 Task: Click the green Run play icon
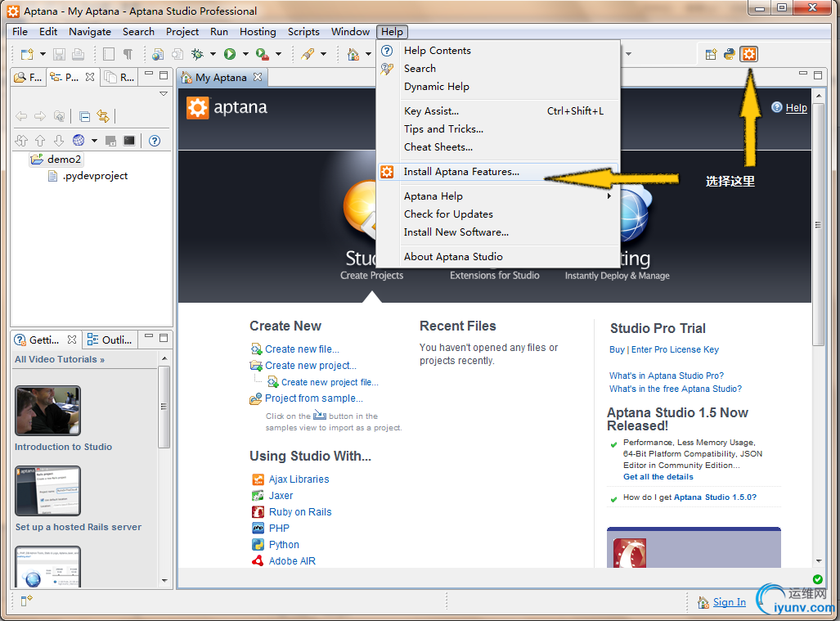(x=230, y=54)
